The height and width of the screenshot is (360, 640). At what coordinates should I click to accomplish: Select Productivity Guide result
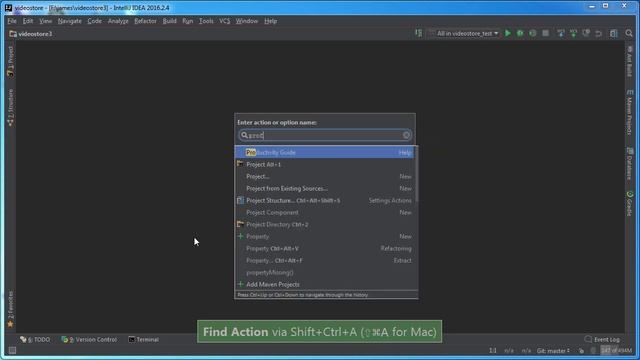(x=325, y=152)
